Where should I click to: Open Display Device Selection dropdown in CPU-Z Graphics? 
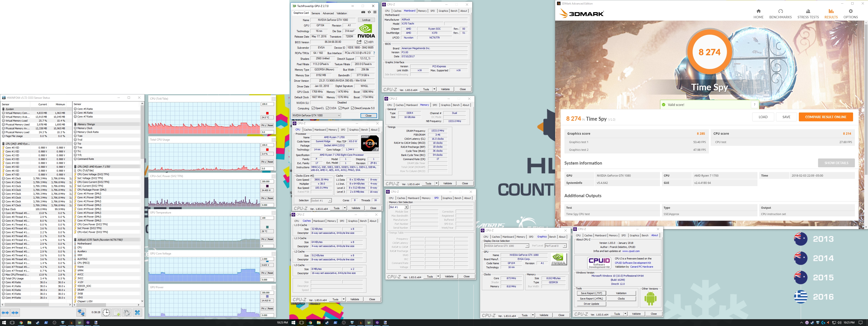[506, 246]
